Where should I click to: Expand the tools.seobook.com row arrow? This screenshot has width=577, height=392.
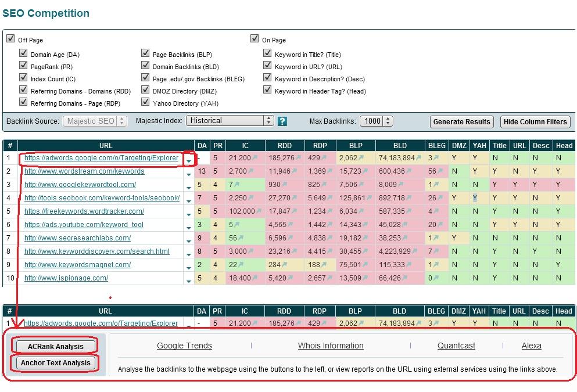tap(189, 201)
